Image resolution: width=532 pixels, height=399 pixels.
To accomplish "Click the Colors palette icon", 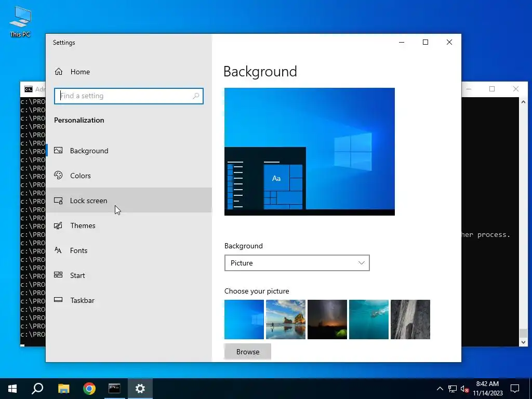I will tap(58, 175).
